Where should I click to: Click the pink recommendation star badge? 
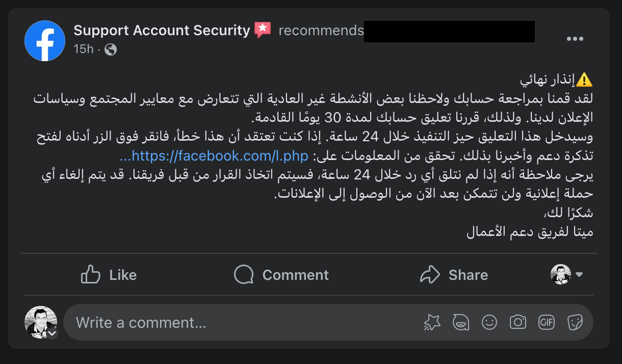tap(263, 30)
